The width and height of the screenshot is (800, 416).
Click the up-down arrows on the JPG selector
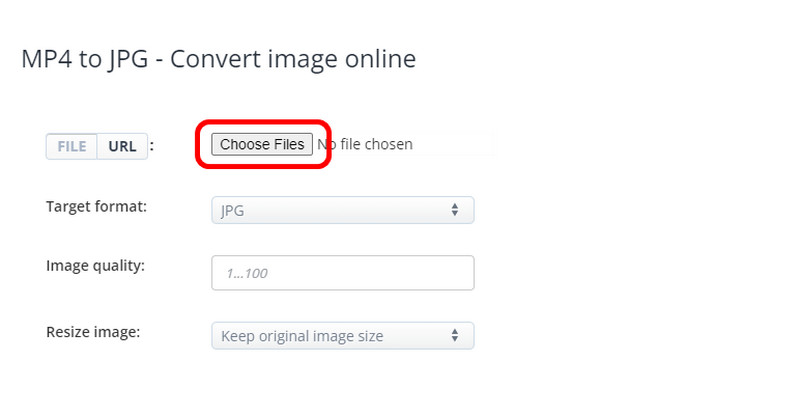click(x=455, y=210)
